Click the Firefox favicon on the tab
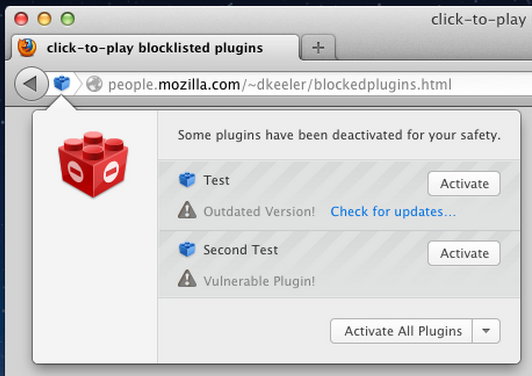532x376 pixels. point(27,47)
